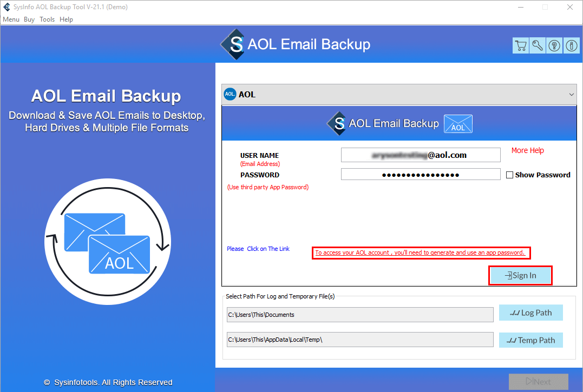583x392 pixels.
Task: Click 'Select Path For Log and Temporary File(s)' label
Action: (x=280, y=296)
